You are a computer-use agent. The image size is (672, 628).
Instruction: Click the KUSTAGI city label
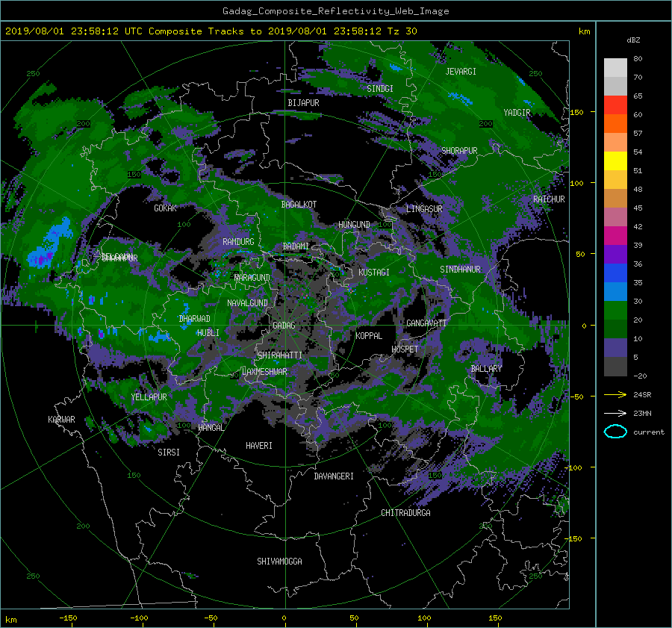[374, 273]
